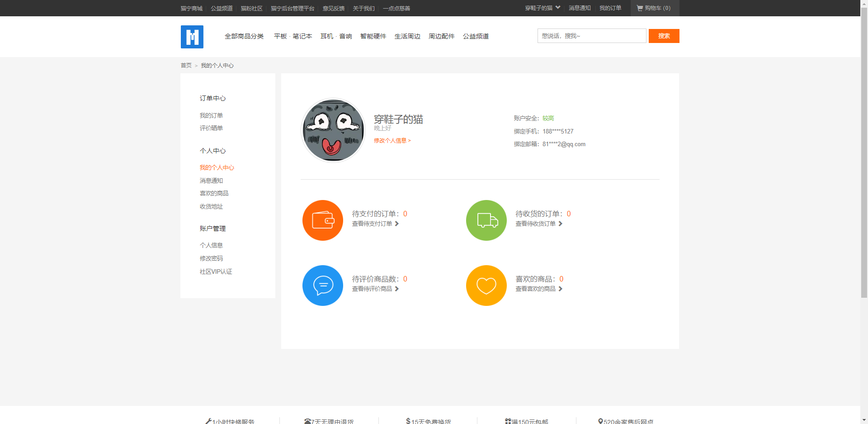This screenshot has height=424, width=868.
Task: Click the 较高 account security level
Action: (x=548, y=119)
